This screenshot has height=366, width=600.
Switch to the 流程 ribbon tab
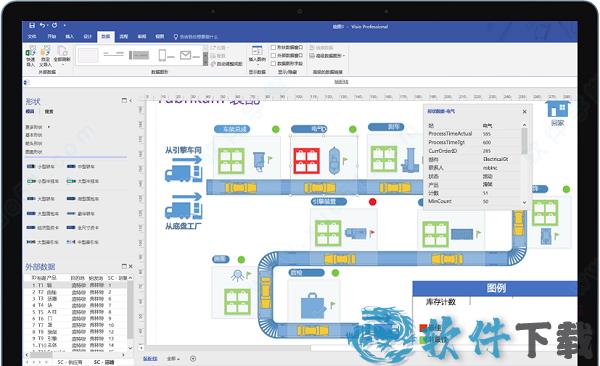(124, 36)
